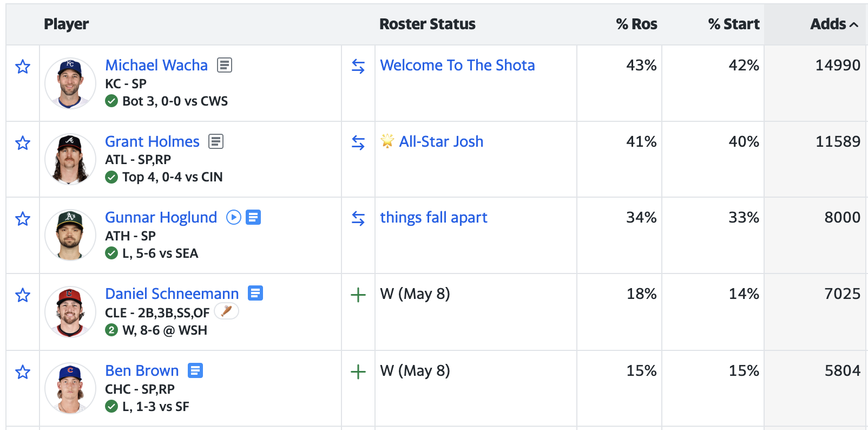Screen dimensions: 868x430
Task: Open the blue notes icon for Daniel Schneemann
Action: pos(255,293)
